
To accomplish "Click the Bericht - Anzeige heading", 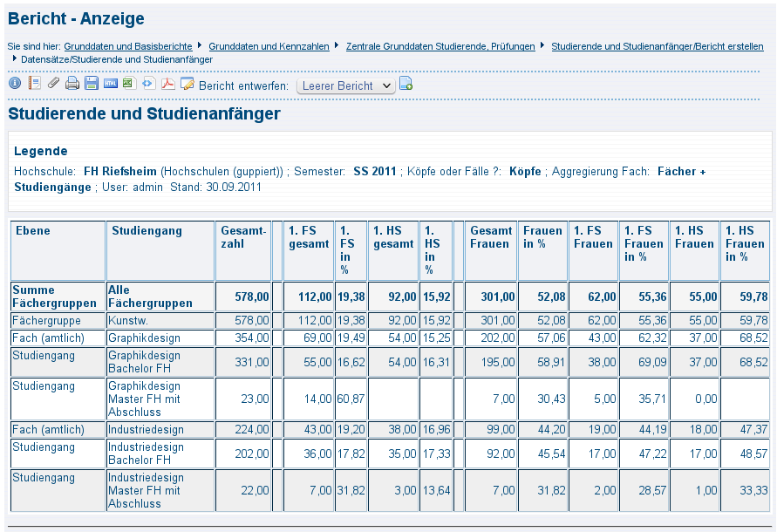I will pyautogui.click(x=77, y=18).
